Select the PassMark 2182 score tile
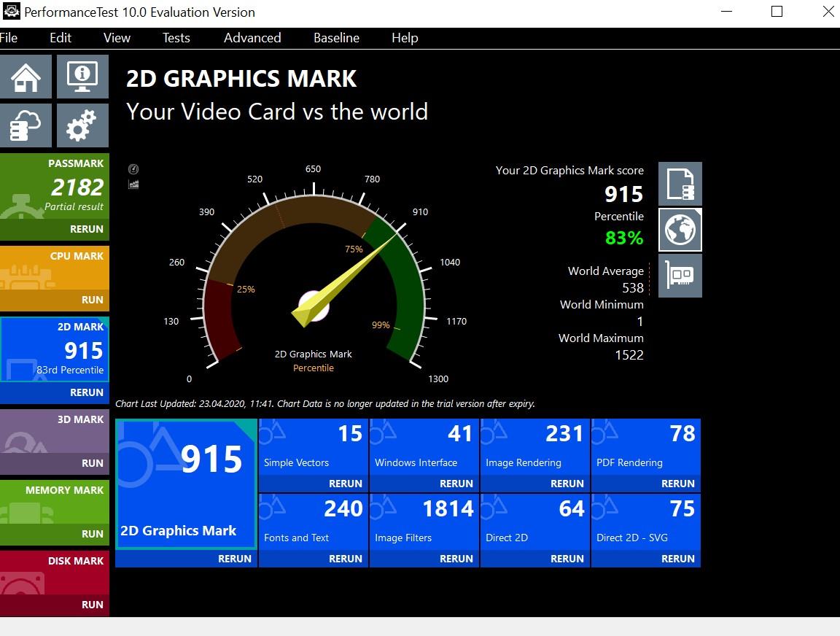Screen dimensions: 840x636 coord(55,186)
